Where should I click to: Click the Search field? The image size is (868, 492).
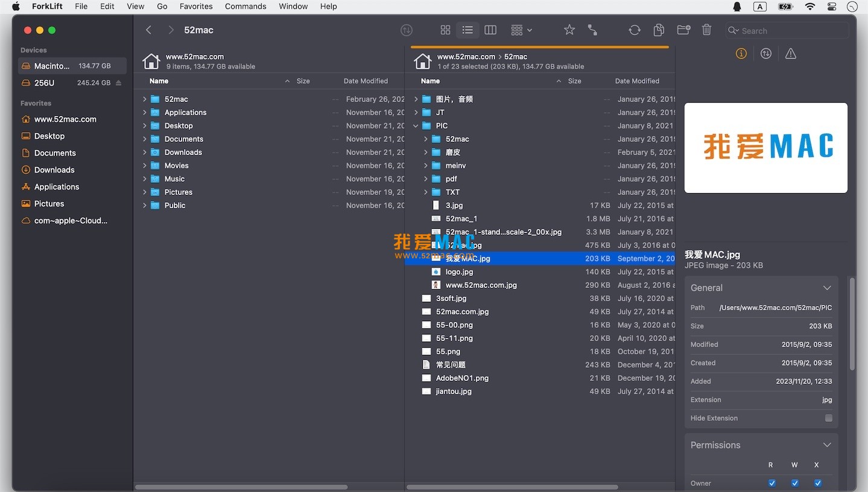tap(787, 31)
